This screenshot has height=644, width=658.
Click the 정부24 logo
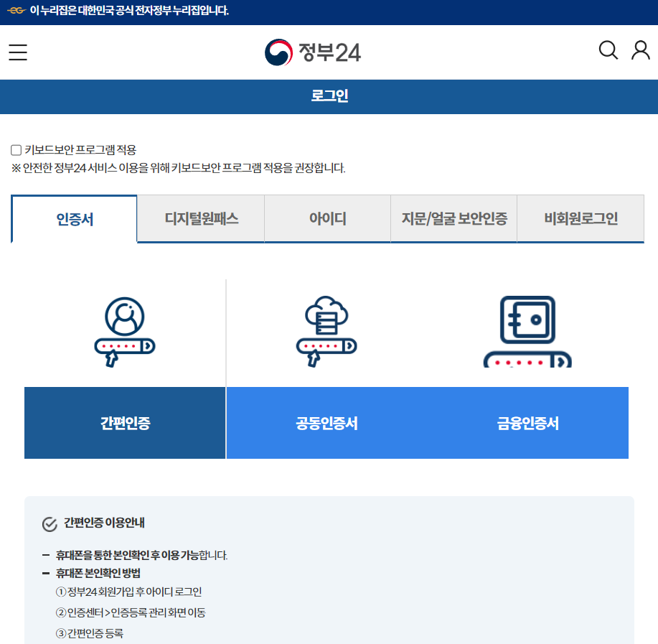point(313,52)
